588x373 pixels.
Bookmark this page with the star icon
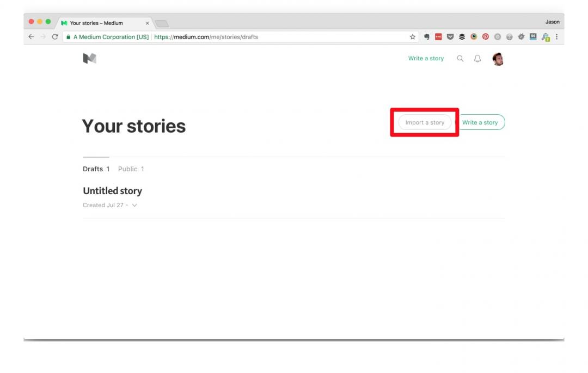coord(412,36)
